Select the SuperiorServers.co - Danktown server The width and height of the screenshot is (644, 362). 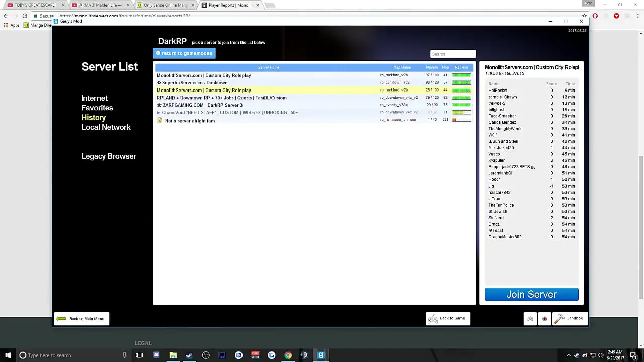click(x=314, y=83)
